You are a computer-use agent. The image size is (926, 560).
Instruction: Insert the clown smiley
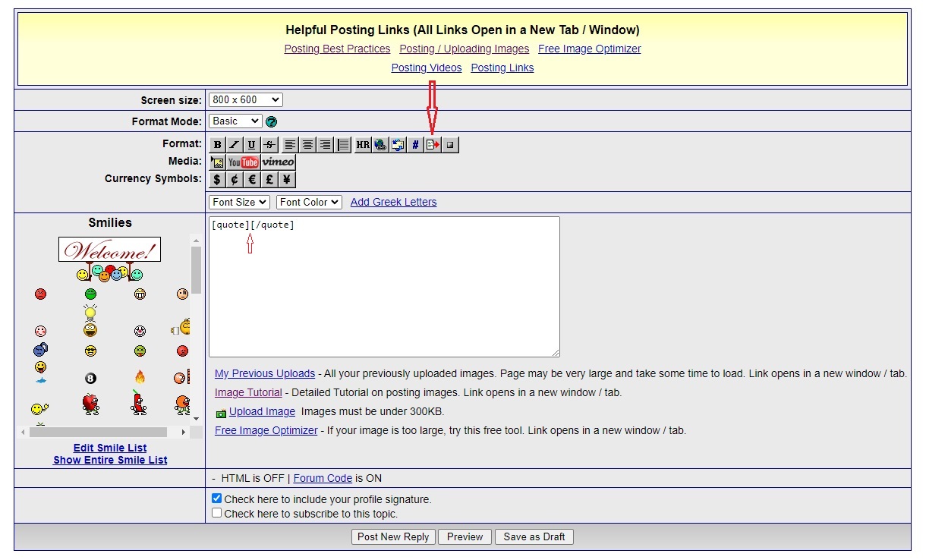point(140,331)
